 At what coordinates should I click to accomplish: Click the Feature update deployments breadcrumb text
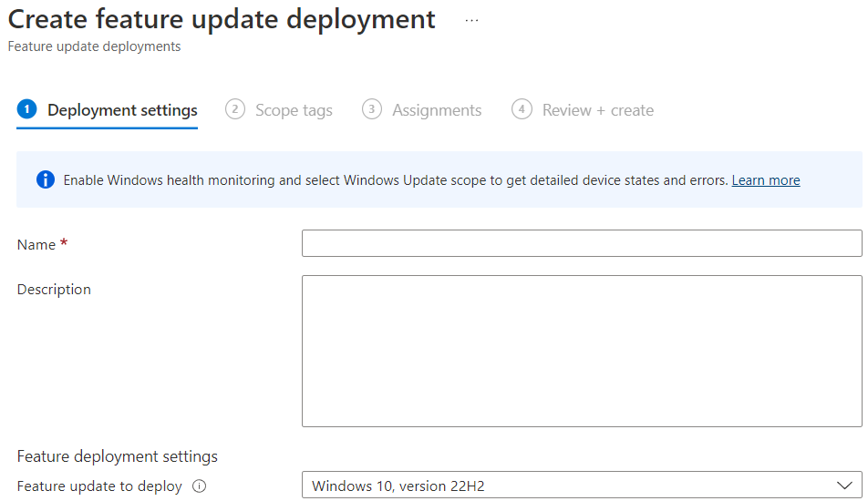tap(94, 46)
